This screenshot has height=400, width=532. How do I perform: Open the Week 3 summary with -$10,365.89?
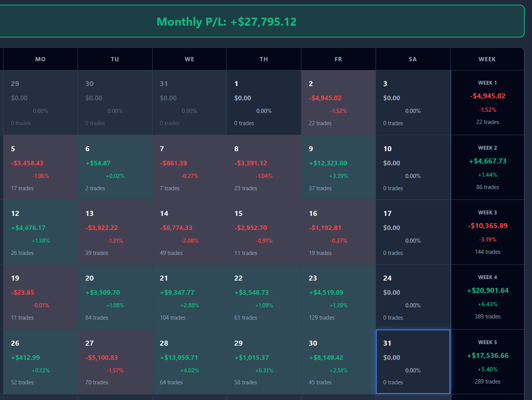coord(487,232)
